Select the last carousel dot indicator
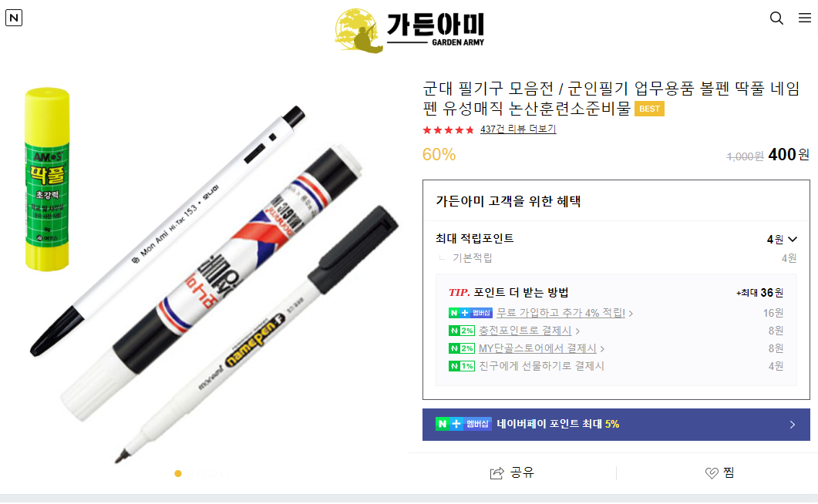Image resolution: width=818 pixels, height=504 pixels. 224,473
